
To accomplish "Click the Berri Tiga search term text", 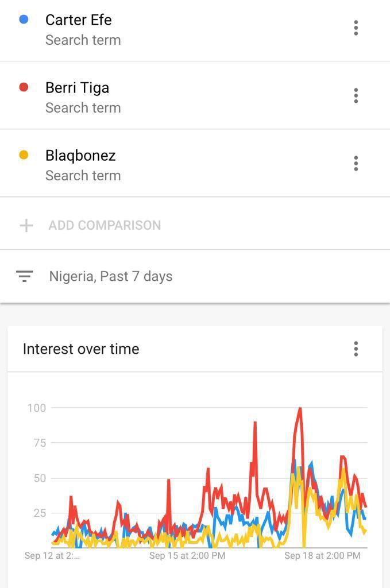I will 76,87.
